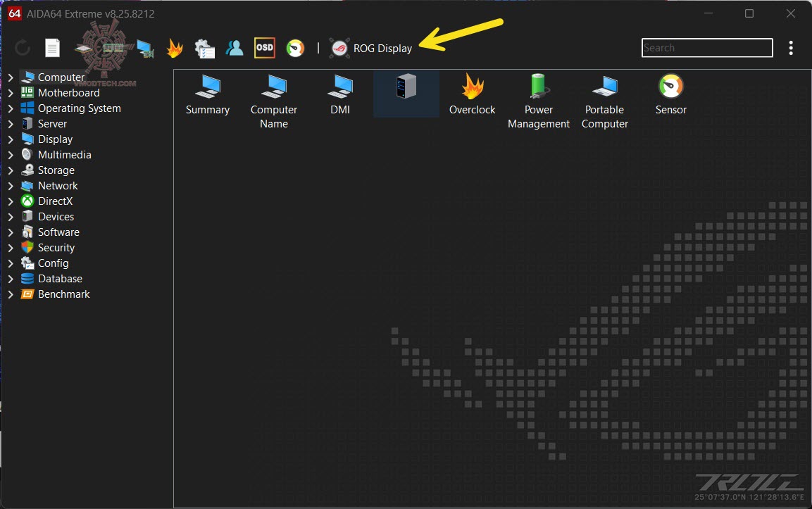Click the Security shield icon in tree

point(27,248)
